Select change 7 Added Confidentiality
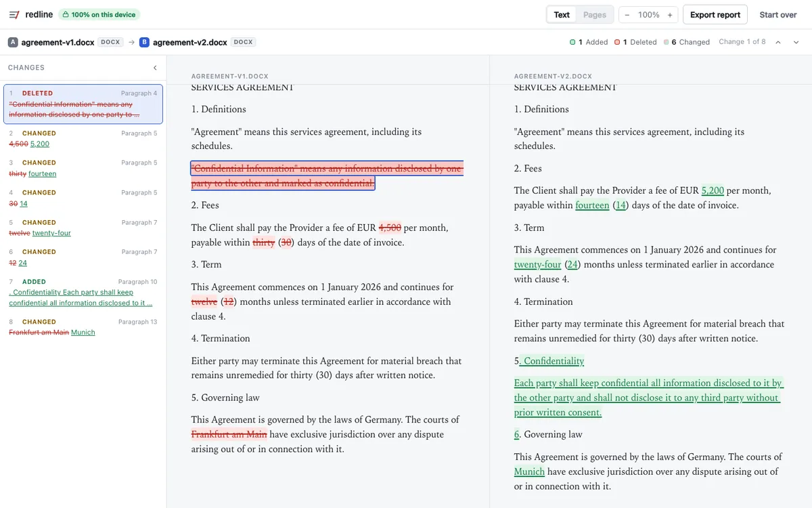Viewport: 812px width, 508px height. tap(83, 292)
